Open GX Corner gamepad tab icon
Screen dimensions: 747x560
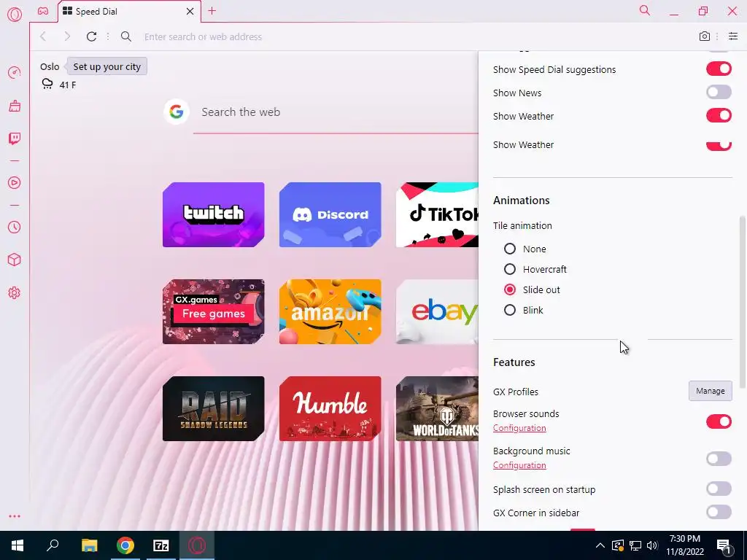(43, 11)
